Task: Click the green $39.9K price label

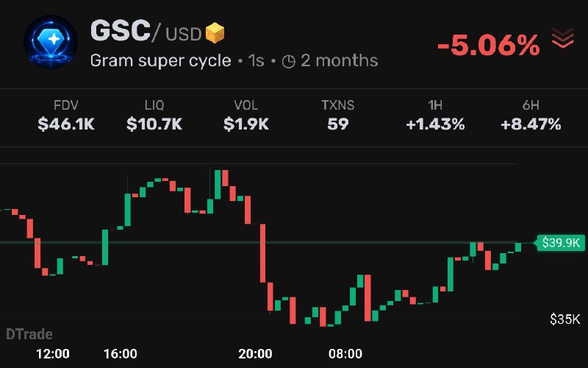Action: [x=561, y=243]
